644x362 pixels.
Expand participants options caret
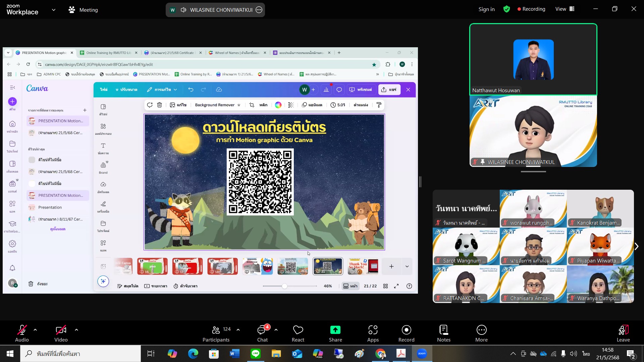(238, 330)
